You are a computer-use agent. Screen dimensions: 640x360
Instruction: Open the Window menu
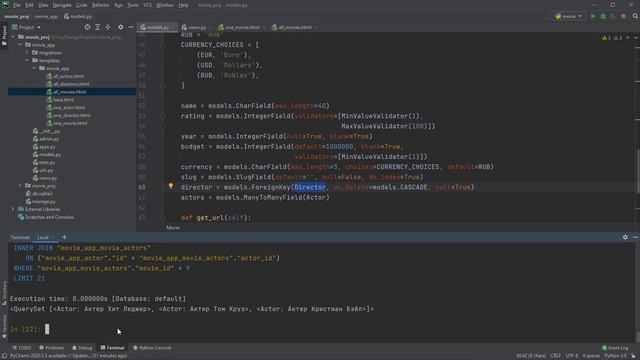165,5
